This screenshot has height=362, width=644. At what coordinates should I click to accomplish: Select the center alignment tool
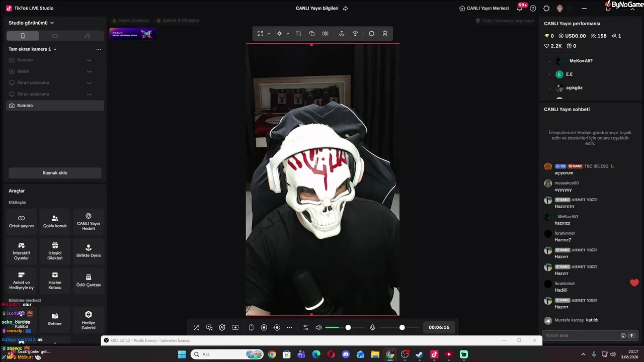tap(279, 34)
